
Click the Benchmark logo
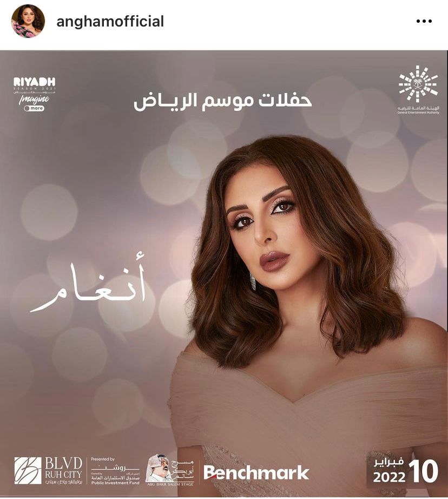pos(256,472)
